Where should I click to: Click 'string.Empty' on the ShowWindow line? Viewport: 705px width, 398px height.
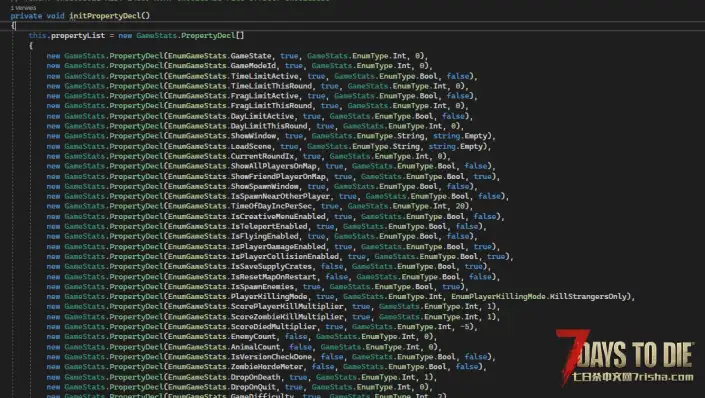click(x=460, y=136)
